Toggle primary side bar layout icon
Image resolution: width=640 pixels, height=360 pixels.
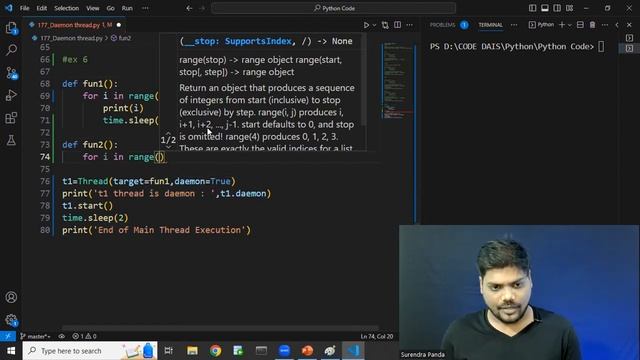tap(532, 8)
